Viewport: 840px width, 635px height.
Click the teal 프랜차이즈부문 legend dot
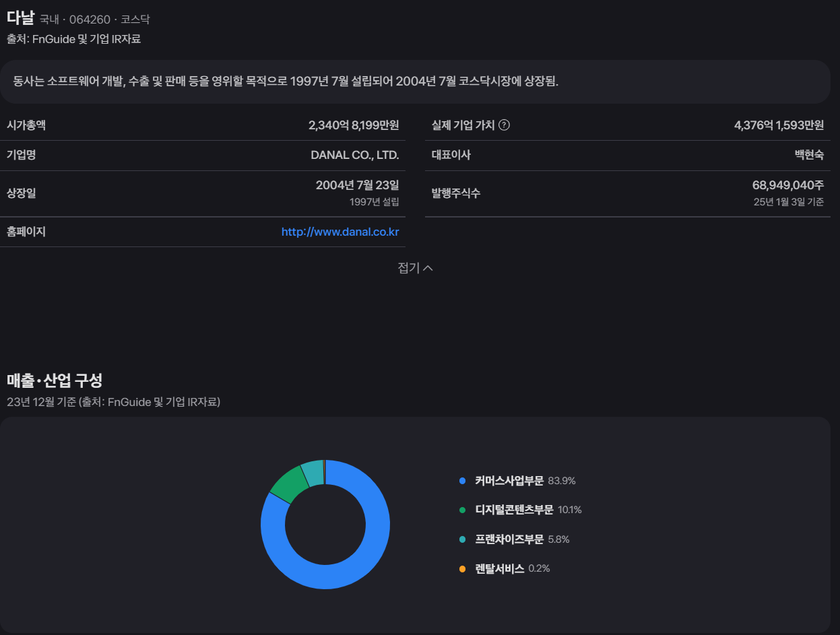462,539
